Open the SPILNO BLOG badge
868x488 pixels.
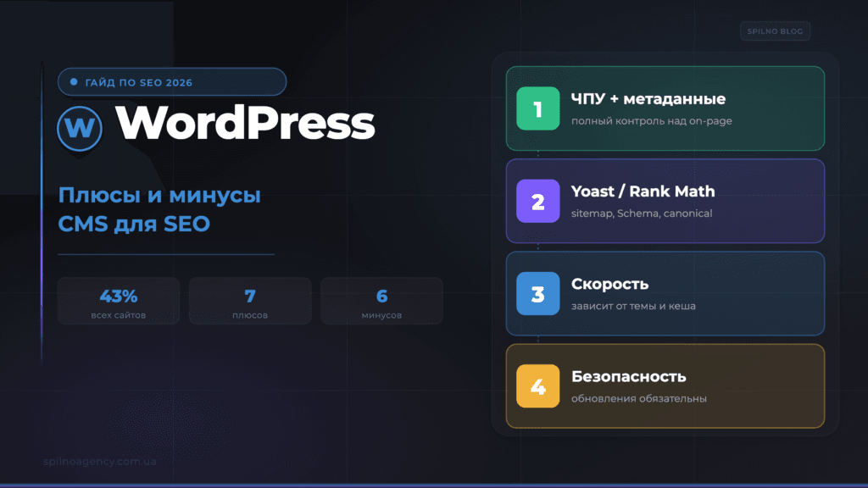[775, 31]
